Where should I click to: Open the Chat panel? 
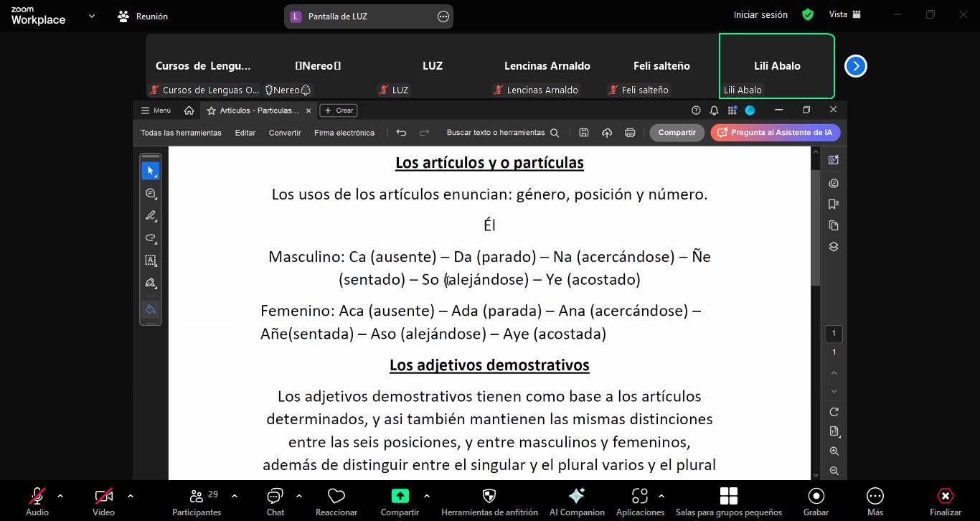tap(275, 501)
